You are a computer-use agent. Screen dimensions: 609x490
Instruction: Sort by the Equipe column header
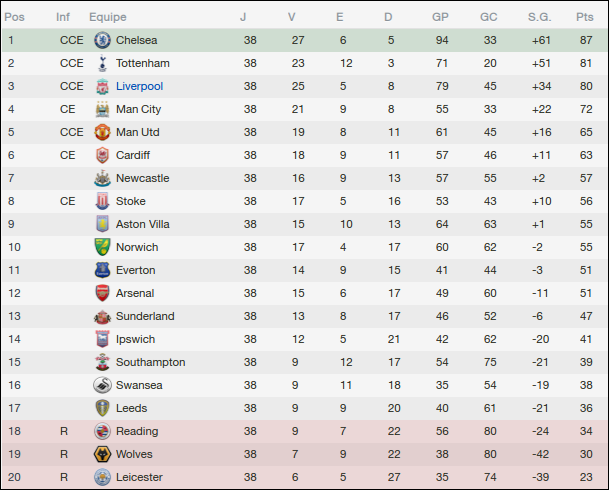click(x=107, y=17)
